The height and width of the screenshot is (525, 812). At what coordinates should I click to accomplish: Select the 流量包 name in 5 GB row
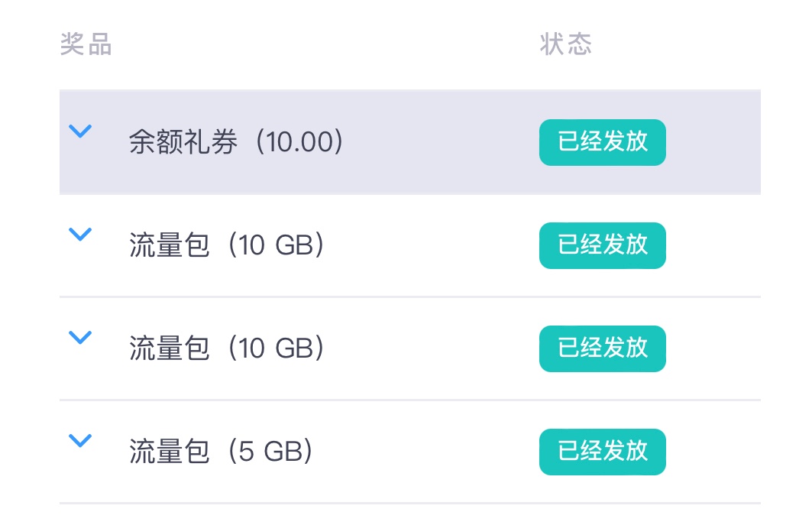[x=169, y=452]
